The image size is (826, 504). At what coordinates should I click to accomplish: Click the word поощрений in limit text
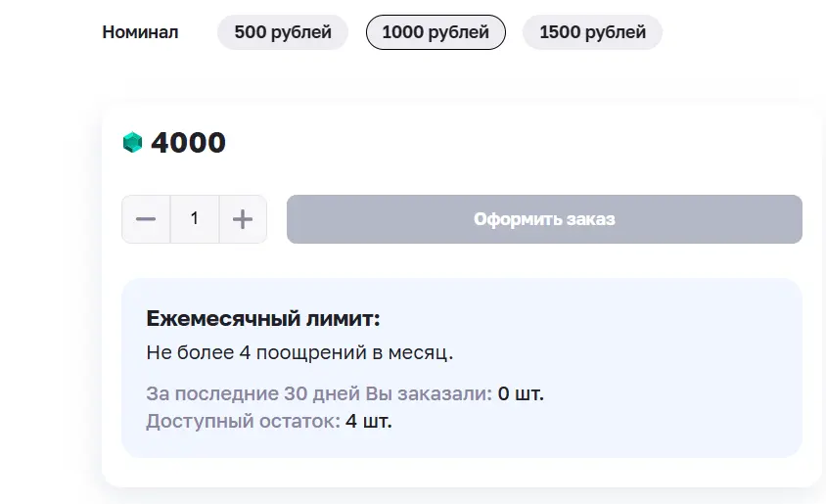coord(311,353)
